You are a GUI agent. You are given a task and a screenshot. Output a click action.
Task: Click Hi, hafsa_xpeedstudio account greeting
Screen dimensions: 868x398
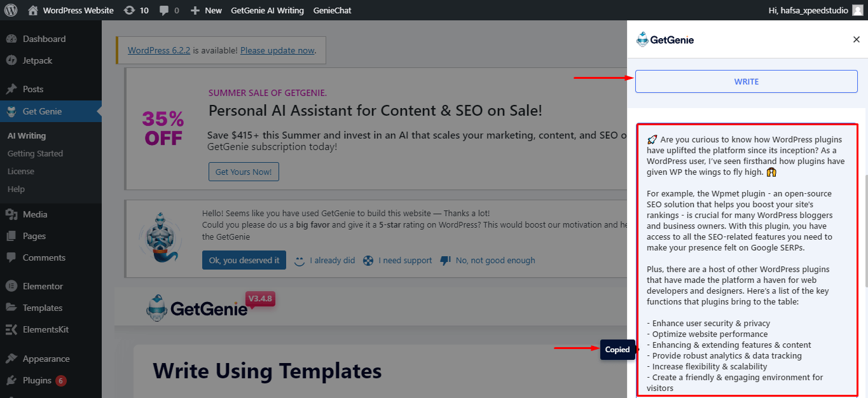(808, 10)
